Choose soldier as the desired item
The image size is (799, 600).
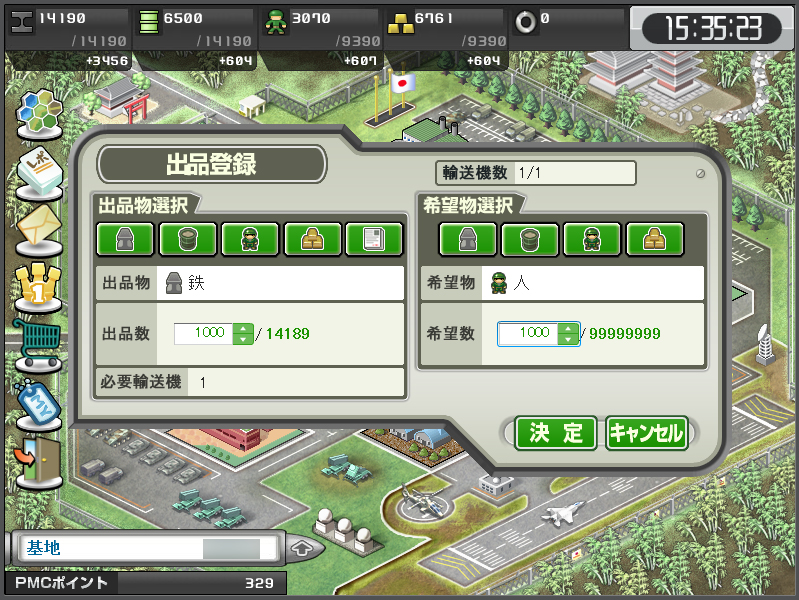(592, 239)
